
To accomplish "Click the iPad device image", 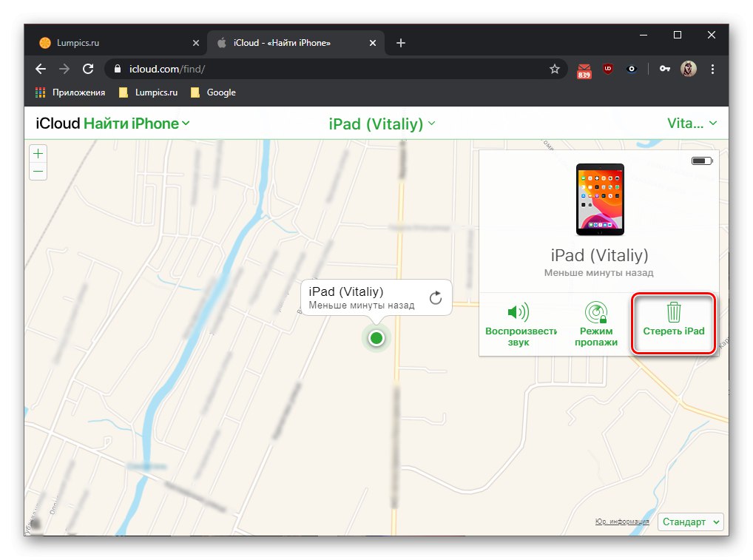I will tap(600, 199).
